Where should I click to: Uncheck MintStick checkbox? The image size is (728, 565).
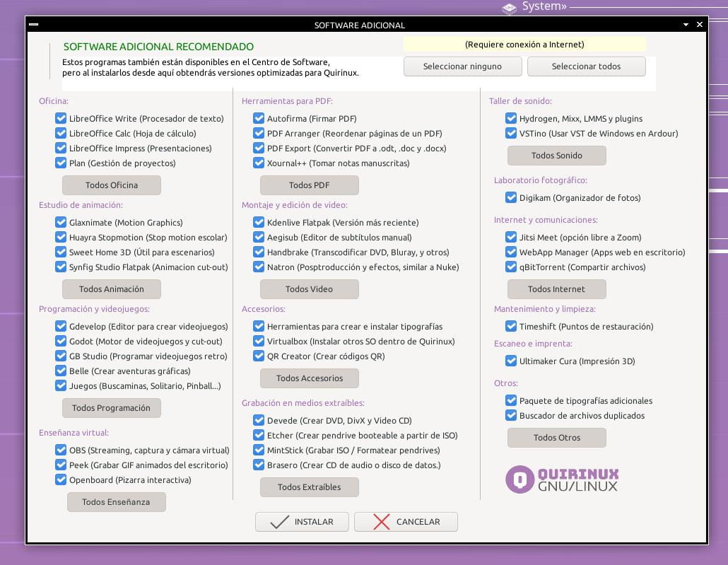click(259, 450)
